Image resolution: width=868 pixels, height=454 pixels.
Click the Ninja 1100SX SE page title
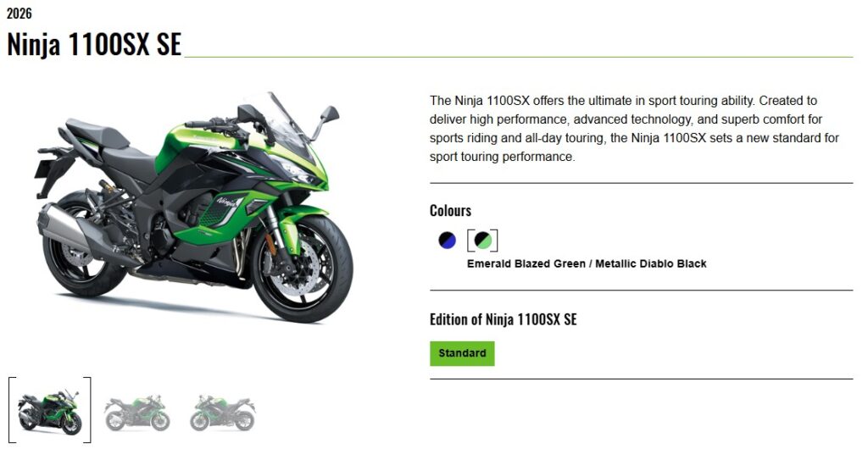pyautogui.click(x=94, y=44)
